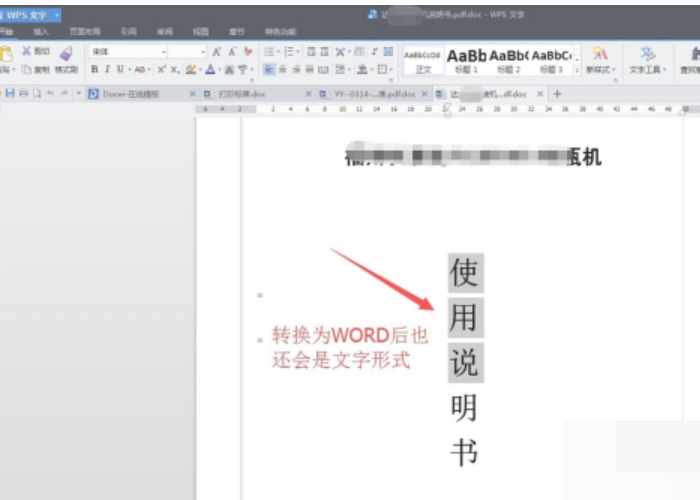
Task: Close the Docer-在线模板 tab
Action: point(192,94)
